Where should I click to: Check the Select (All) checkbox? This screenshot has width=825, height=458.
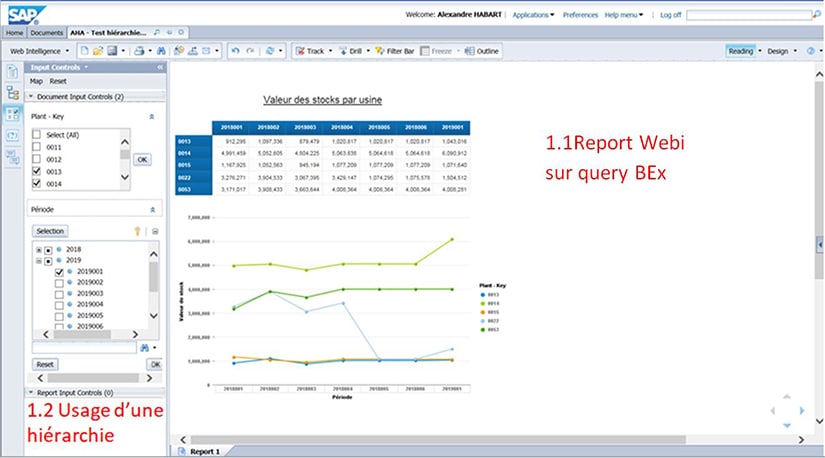[36, 134]
